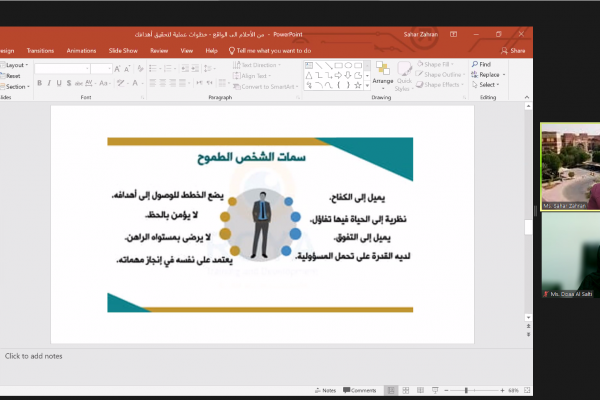Open the Arrange objects menu

(382, 73)
